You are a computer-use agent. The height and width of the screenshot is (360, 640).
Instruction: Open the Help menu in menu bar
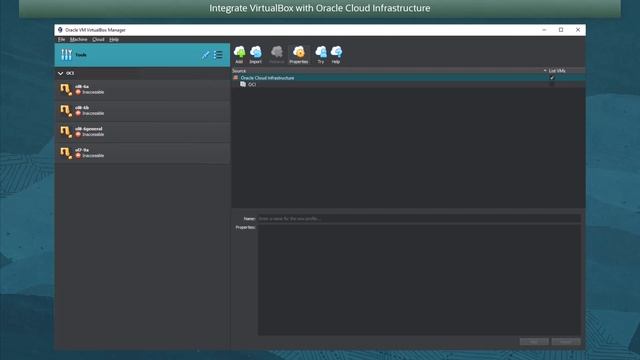pos(114,40)
